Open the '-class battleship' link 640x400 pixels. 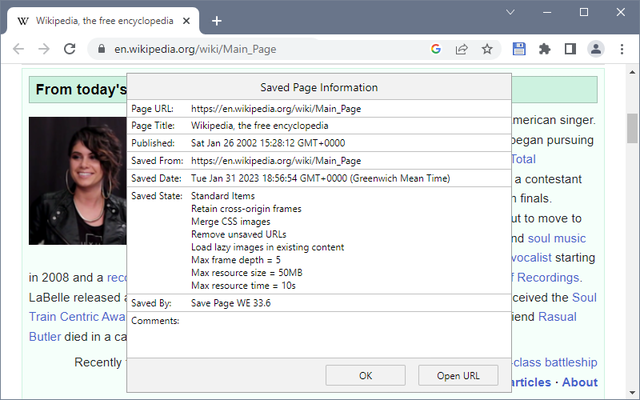click(554, 362)
